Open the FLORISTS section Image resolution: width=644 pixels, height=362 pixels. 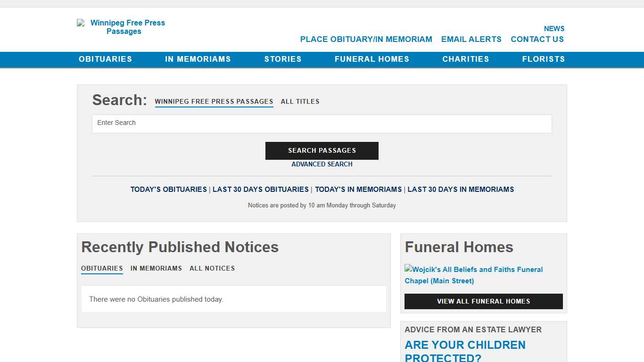543,59
